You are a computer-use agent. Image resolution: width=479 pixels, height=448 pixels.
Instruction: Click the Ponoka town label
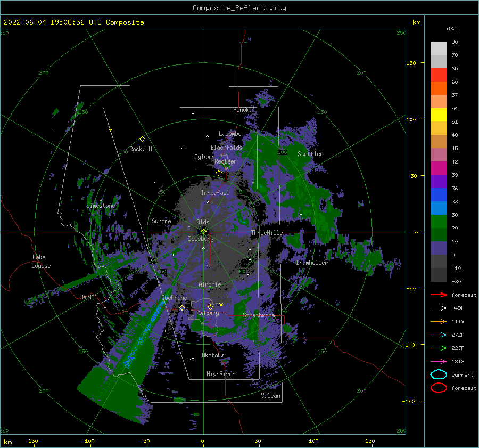(243, 110)
